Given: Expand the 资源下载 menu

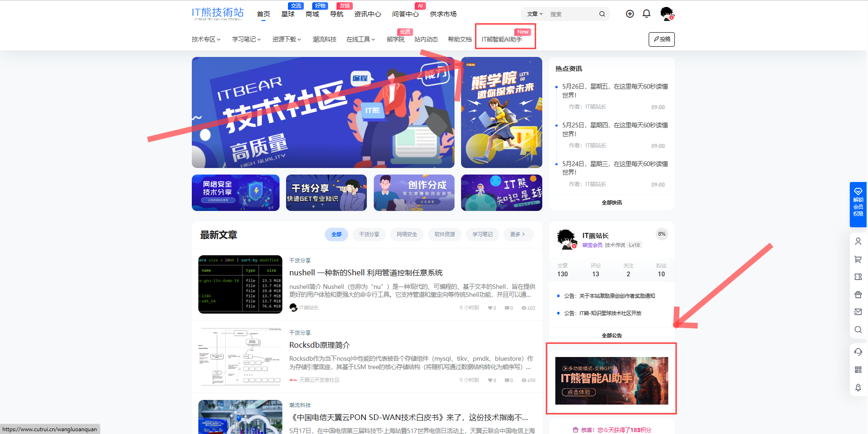Looking at the screenshot, I should pyautogui.click(x=287, y=39).
